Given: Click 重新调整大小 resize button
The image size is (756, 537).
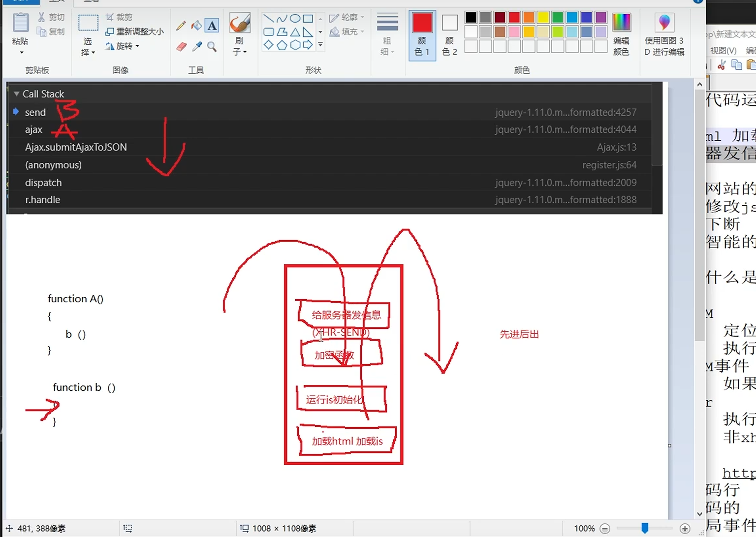Looking at the screenshot, I should (134, 32).
